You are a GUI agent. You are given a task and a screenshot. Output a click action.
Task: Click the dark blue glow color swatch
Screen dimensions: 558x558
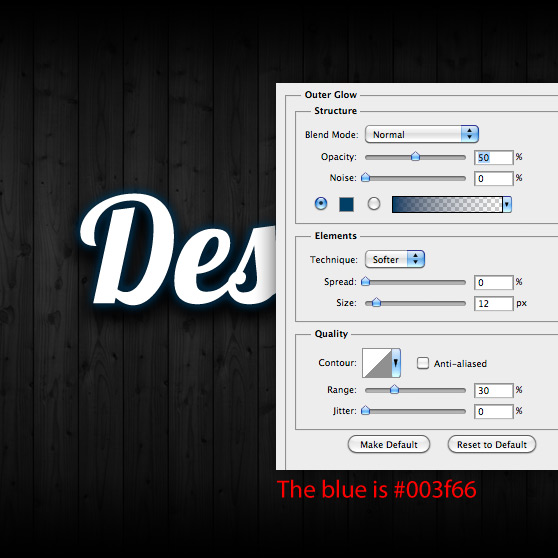[346, 204]
